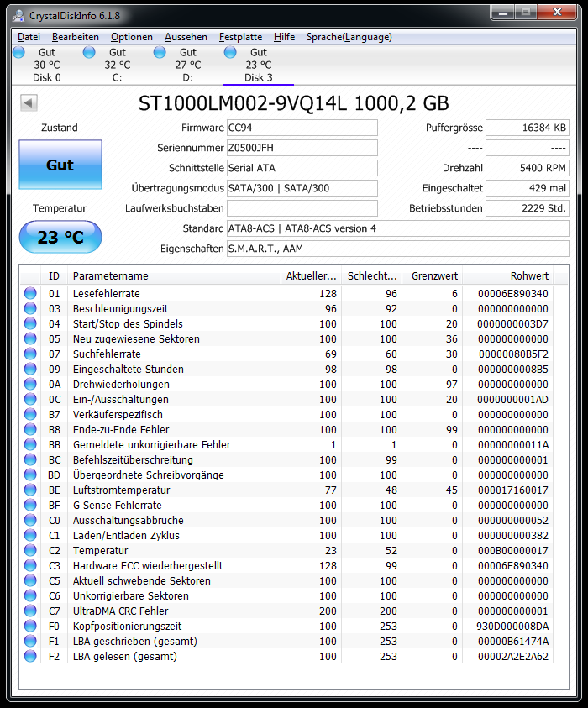Click the blue orb beside Beschleunigungszeit
This screenshot has width=588, height=708.
[x=30, y=308]
